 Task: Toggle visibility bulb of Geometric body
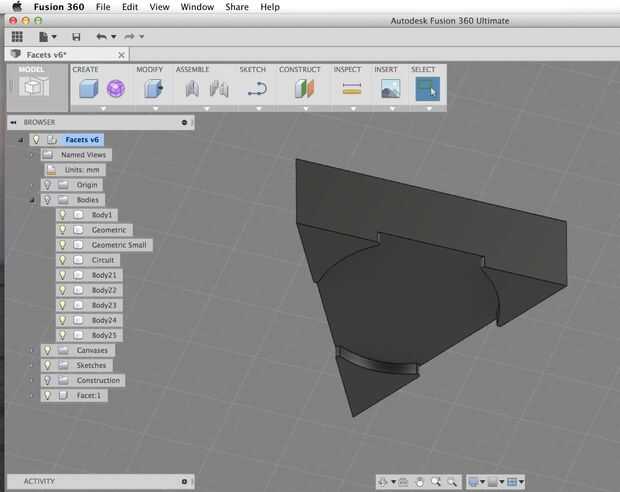pos(62,230)
